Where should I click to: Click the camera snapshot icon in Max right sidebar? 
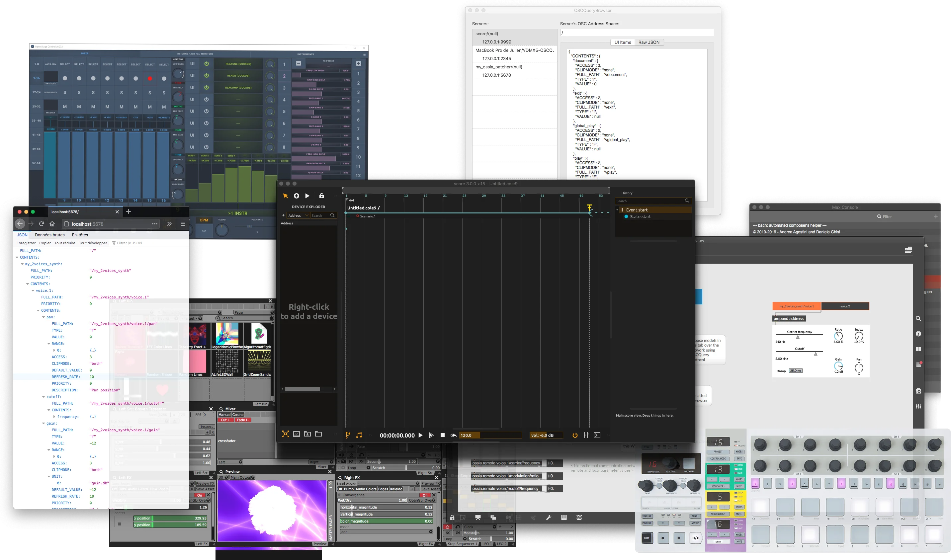point(918,391)
